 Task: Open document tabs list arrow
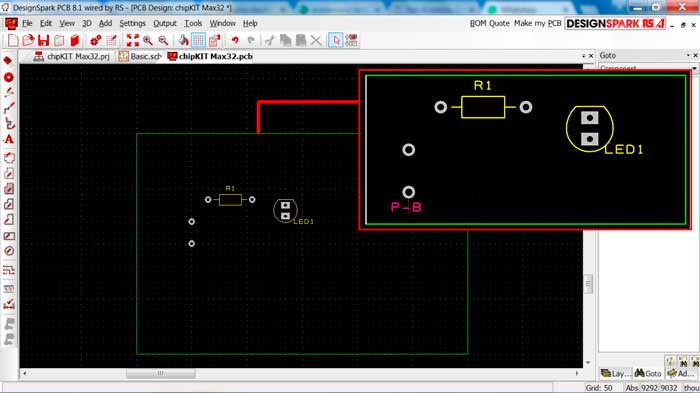point(583,56)
